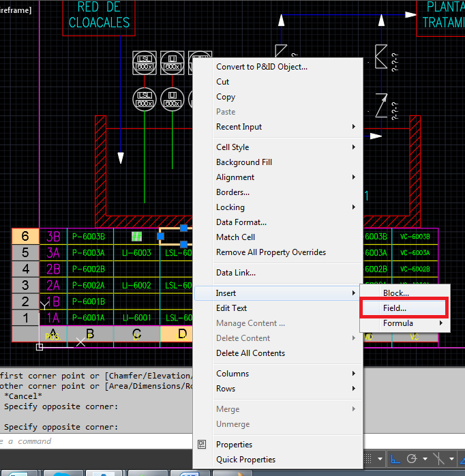
Task: Choose Convert to P&ID Object
Action: [278, 67]
